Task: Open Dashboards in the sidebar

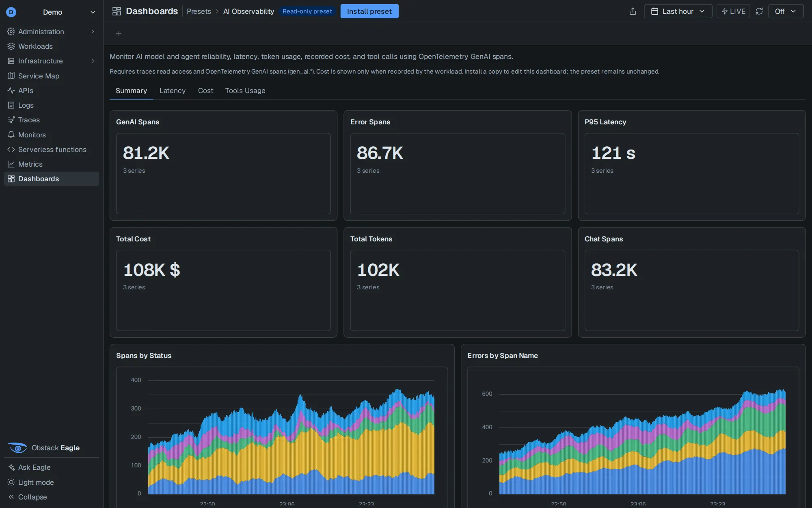Action: (52, 179)
